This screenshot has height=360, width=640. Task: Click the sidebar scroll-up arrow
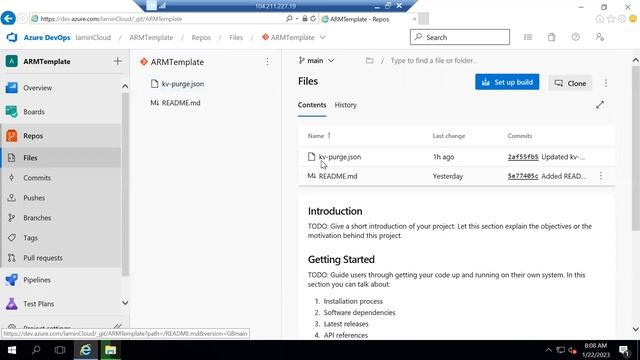pos(125,86)
